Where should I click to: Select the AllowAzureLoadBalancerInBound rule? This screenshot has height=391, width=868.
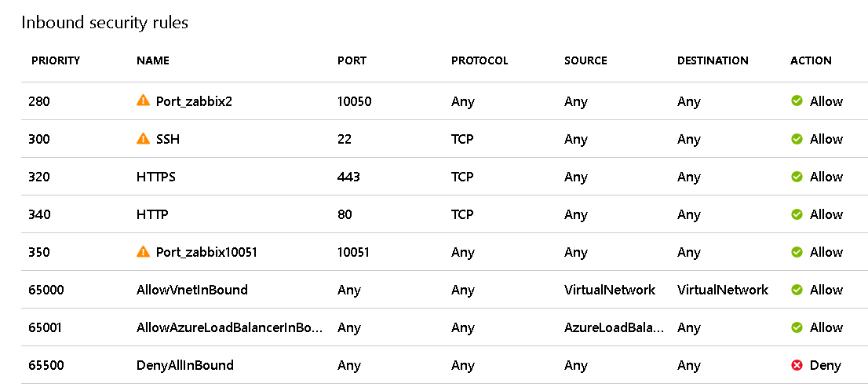pyautogui.click(x=229, y=327)
